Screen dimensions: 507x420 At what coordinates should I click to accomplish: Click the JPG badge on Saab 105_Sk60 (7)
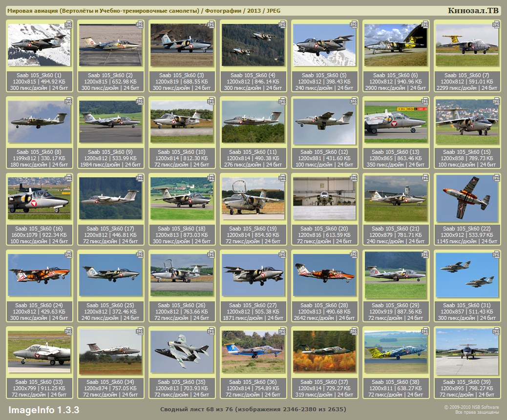[x=496, y=24]
